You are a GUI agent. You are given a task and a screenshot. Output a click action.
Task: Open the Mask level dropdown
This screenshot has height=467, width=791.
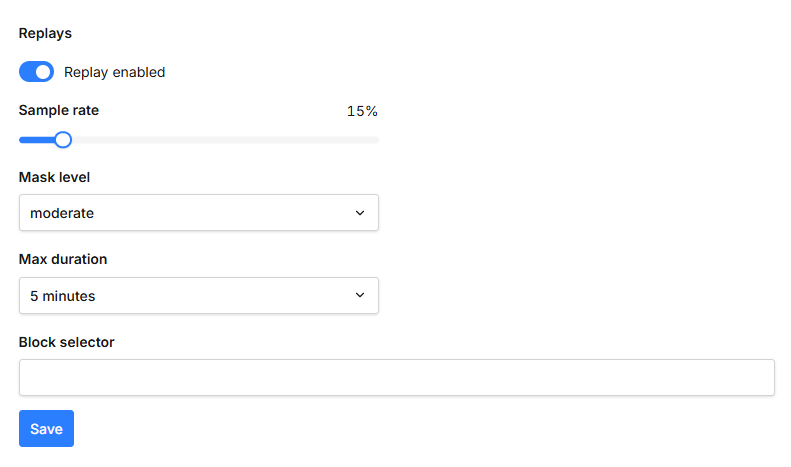point(198,213)
